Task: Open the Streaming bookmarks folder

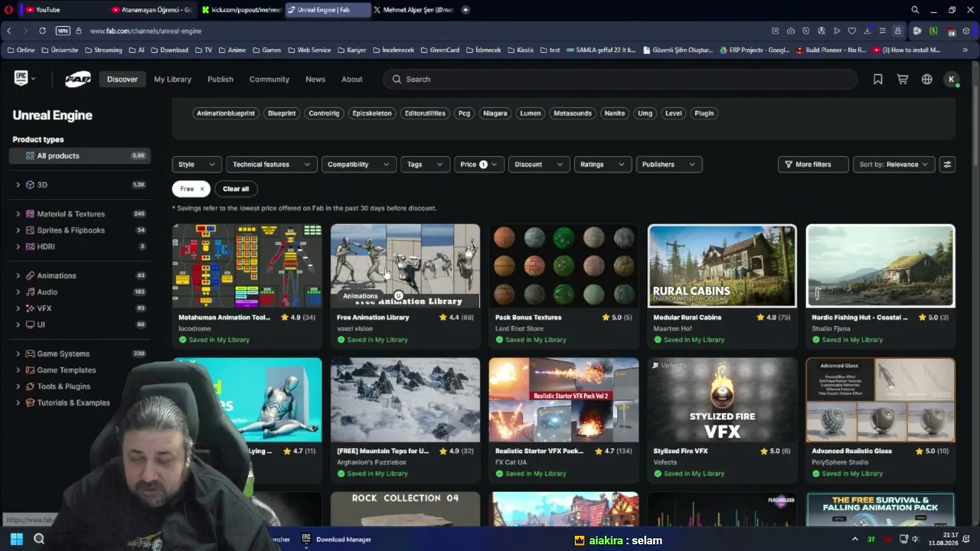Action: (x=103, y=50)
